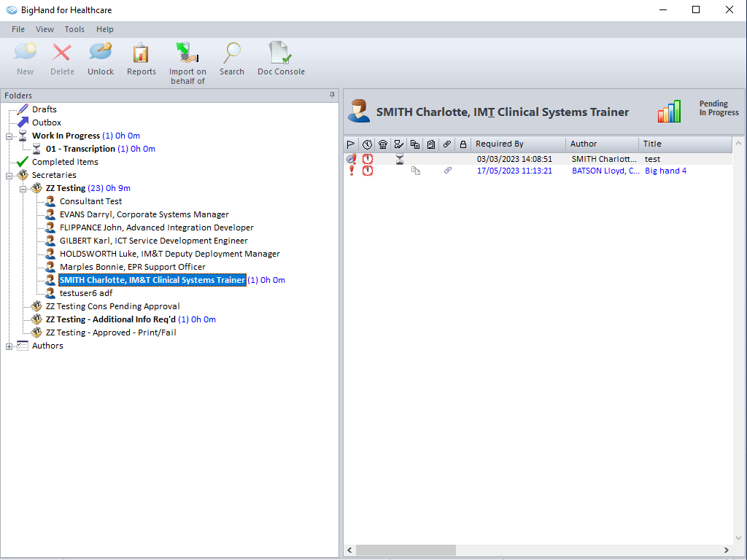
Task: Pin the Folders panel with pushpin icon
Action: click(332, 96)
